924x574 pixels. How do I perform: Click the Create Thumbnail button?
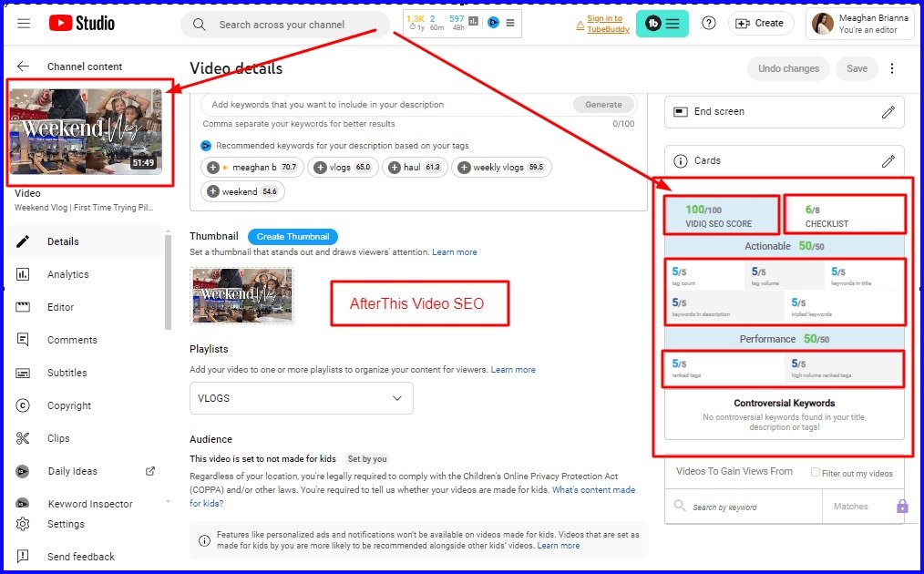(x=293, y=237)
